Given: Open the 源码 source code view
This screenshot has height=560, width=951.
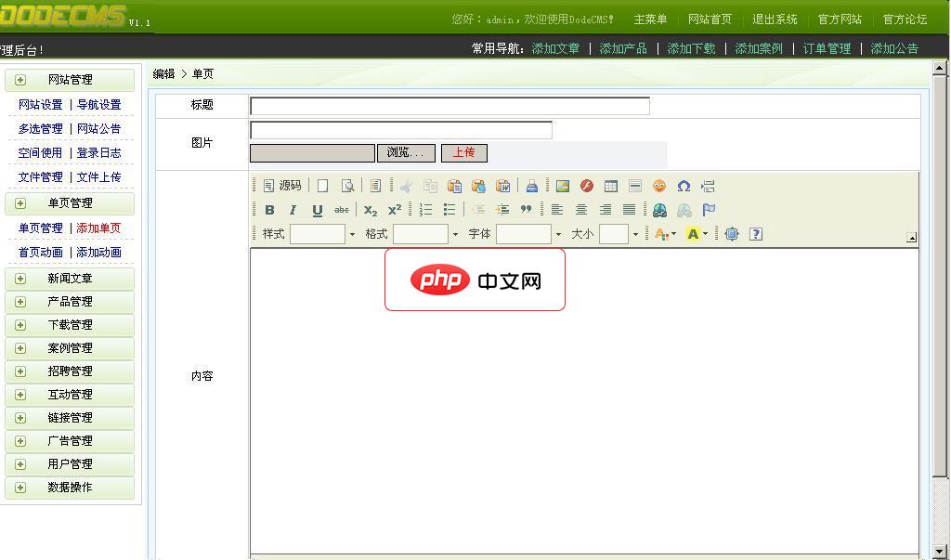Looking at the screenshot, I should point(284,185).
